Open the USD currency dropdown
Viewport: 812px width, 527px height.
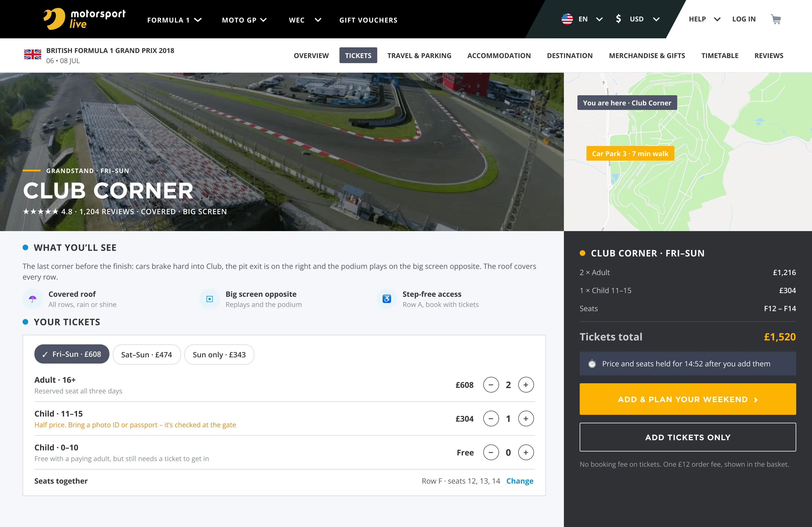tap(645, 19)
